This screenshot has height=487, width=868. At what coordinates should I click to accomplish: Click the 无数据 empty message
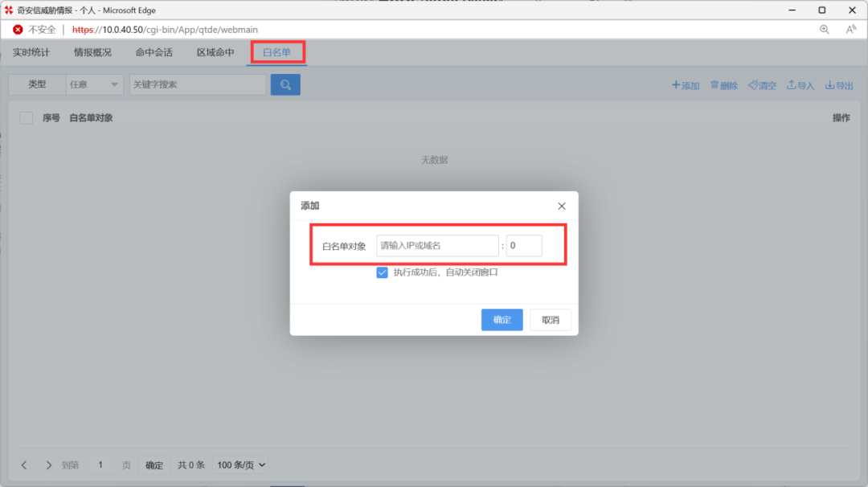[x=434, y=160]
